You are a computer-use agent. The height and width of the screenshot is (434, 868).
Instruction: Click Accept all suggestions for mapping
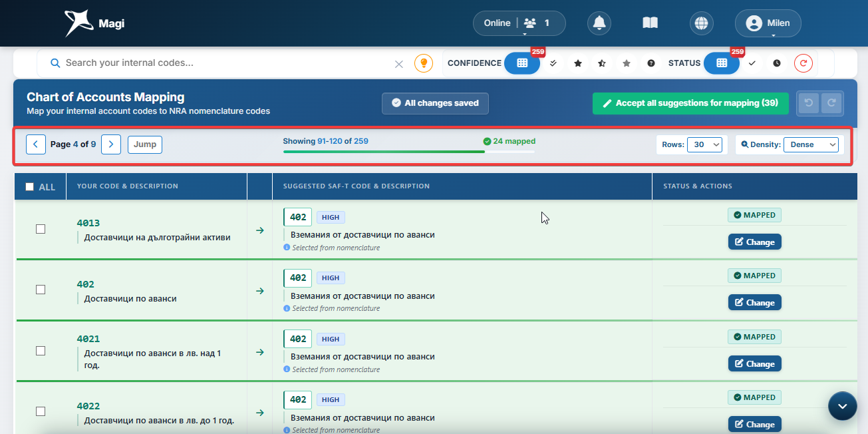690,103
